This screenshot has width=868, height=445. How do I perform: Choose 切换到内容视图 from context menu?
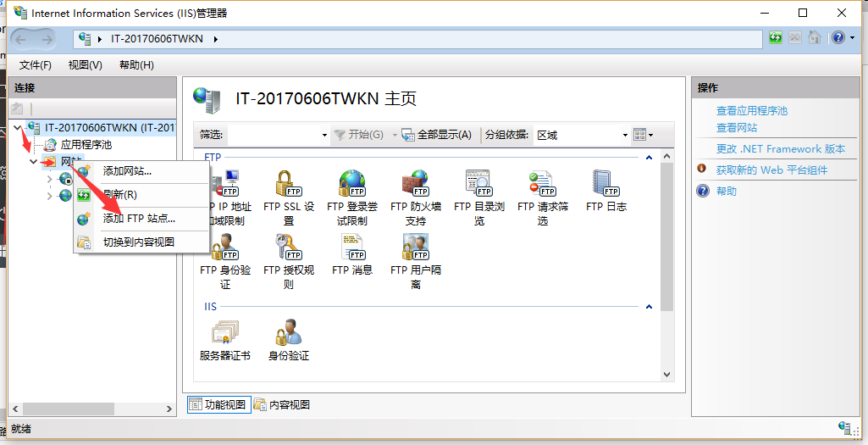pyautogui.click(x=141, y=242)
